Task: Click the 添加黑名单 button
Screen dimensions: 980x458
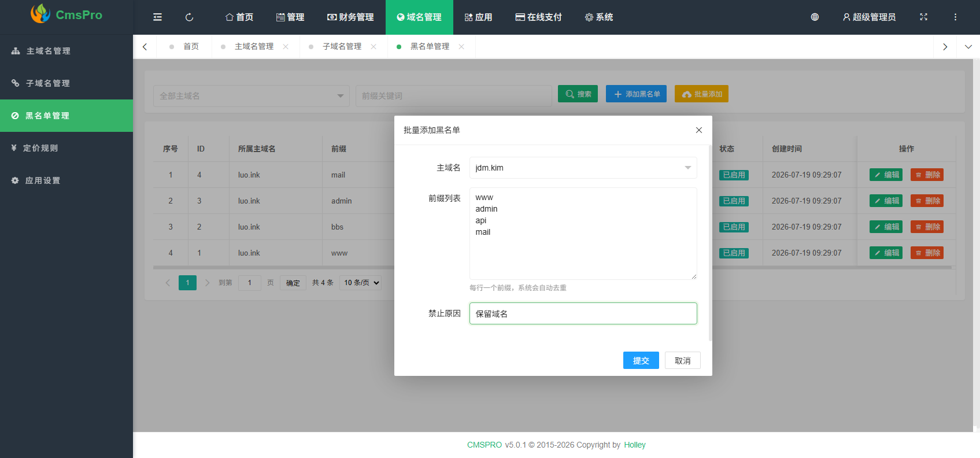Action: tap(636, 94)
